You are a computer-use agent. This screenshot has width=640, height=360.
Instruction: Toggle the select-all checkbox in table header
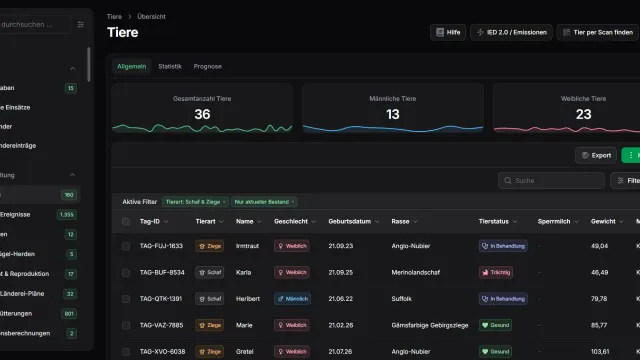tap(126, 222)
